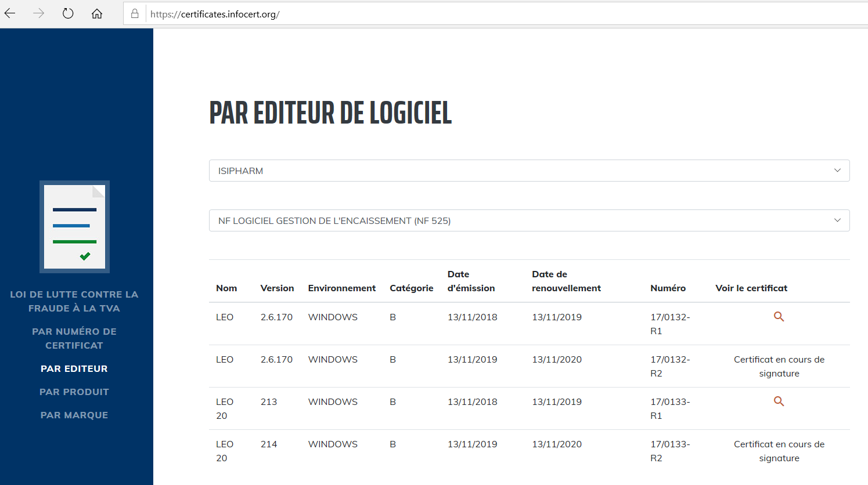This screenshot has width=868, height=485.
Task: Click the Date de renouvellement header
Action: (x=567, y=281)
